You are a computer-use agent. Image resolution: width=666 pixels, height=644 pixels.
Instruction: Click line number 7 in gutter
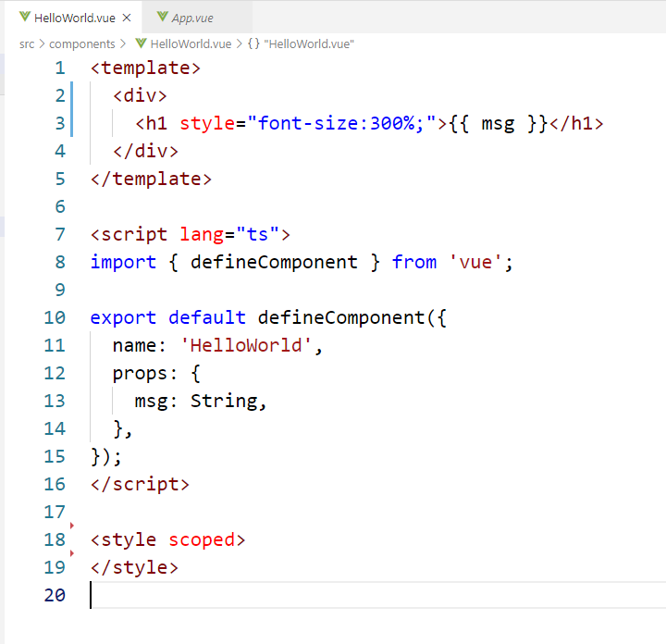click(60, 234)
